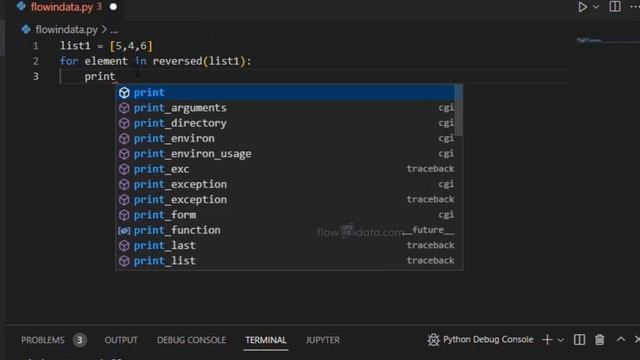Click the print text on line 3
Image resolution: width=640 pixels, height=360 pixels.
point(100,76)
